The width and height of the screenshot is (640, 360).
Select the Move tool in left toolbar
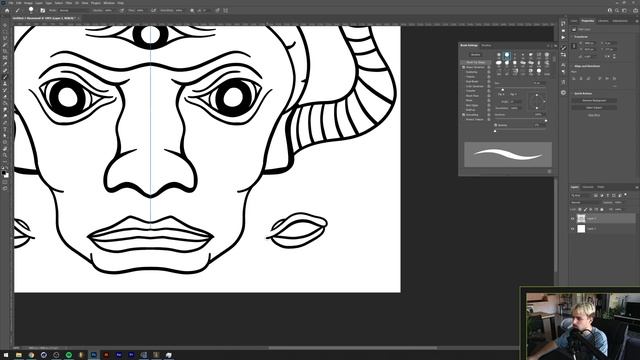pyautogui.click(x=5, y=25)
